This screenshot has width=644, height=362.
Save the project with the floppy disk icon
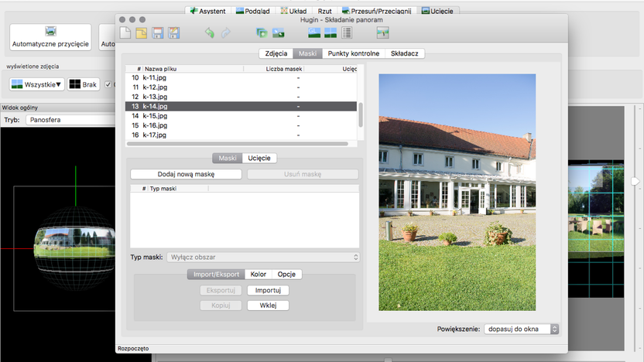click(x=158, y=32)
